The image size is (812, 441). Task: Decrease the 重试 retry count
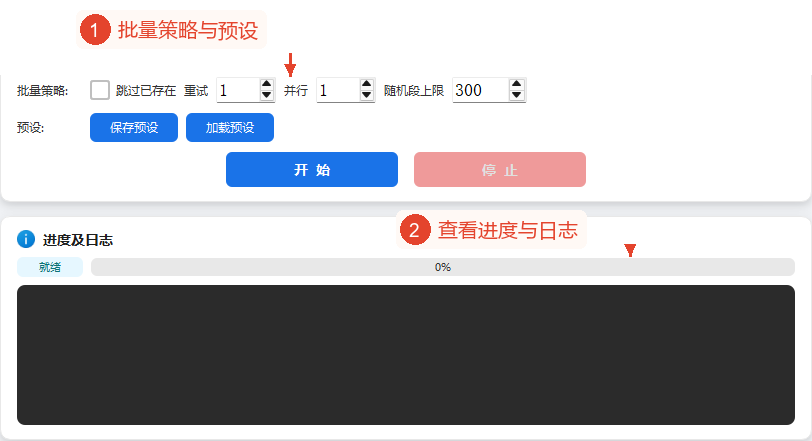[x=267, y=96]
